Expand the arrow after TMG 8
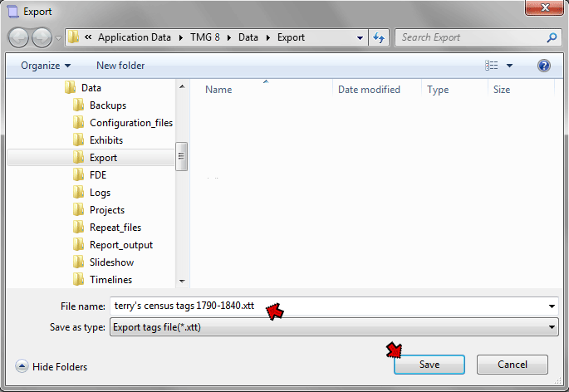This screenshot has width=569, height=392. 229,37
